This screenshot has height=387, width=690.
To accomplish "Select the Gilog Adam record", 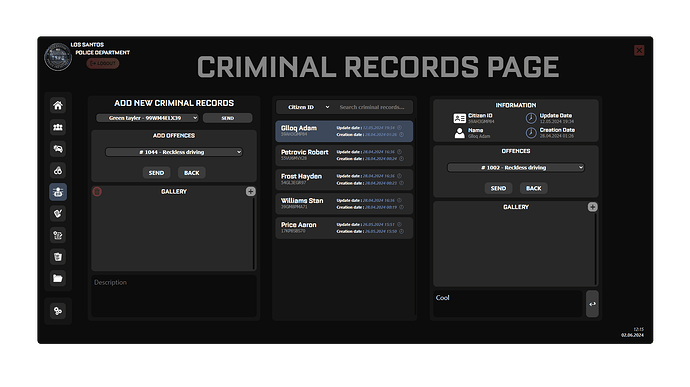I will (344, 131).
